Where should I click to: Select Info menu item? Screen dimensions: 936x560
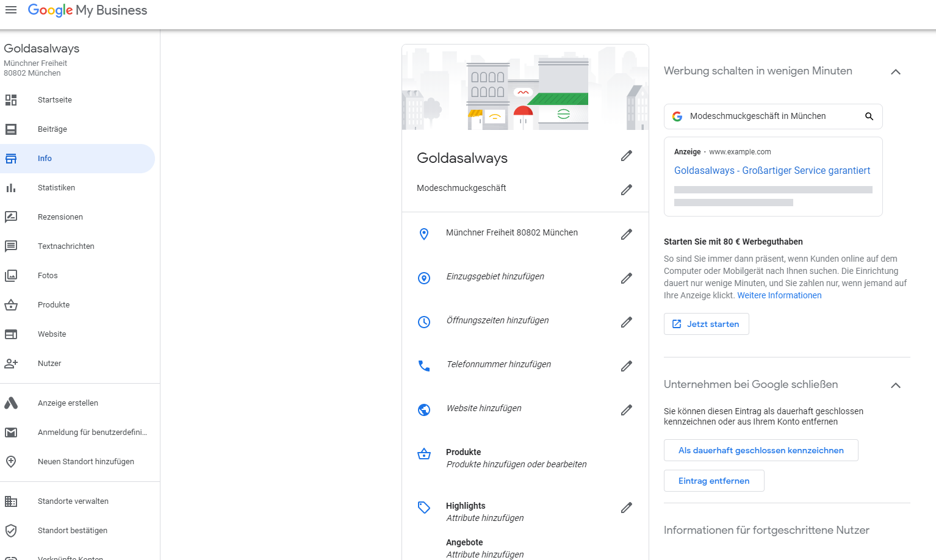77,159
